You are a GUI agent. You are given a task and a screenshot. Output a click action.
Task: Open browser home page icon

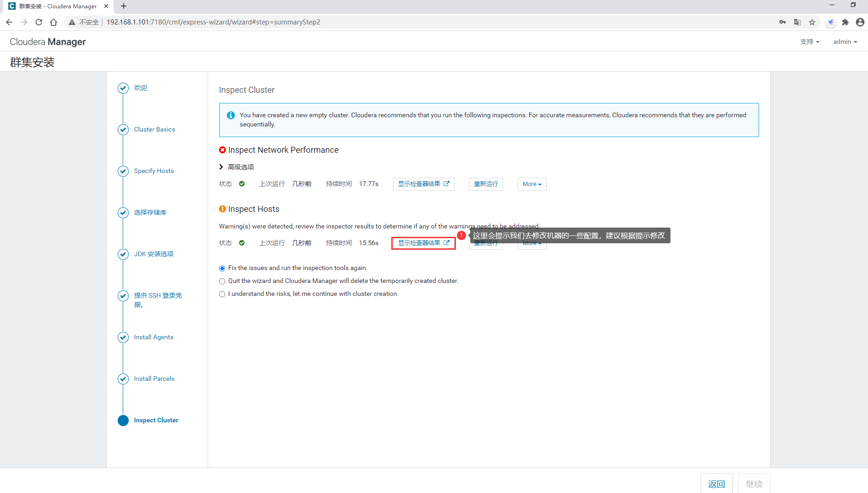coord(54,22)
